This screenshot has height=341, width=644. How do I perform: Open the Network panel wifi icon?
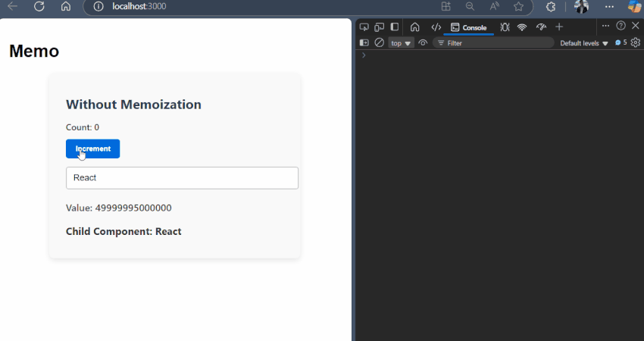click(522, 27)
